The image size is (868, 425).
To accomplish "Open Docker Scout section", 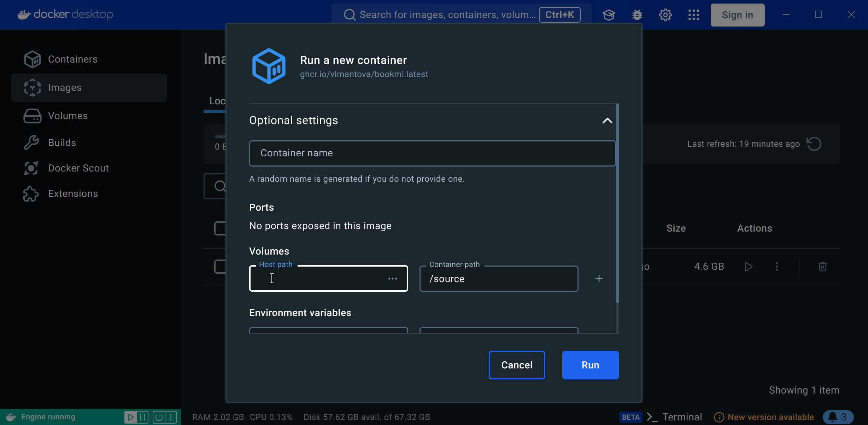I will pos(78,168).
